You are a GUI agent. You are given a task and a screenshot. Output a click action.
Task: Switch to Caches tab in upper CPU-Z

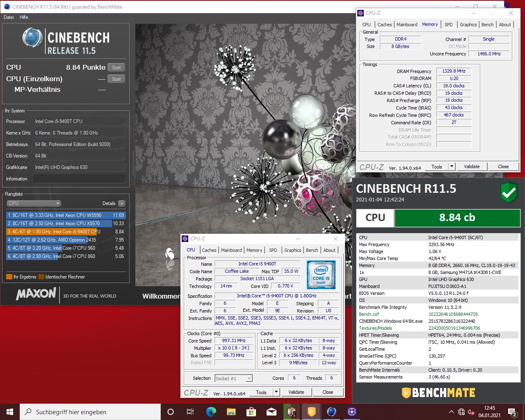coord(384,25)
